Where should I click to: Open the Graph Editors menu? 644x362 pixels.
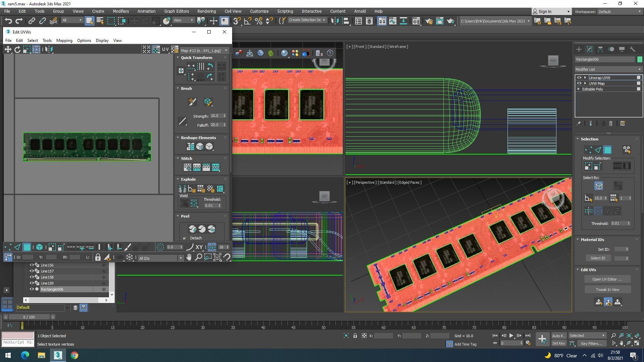click(176, 11)
